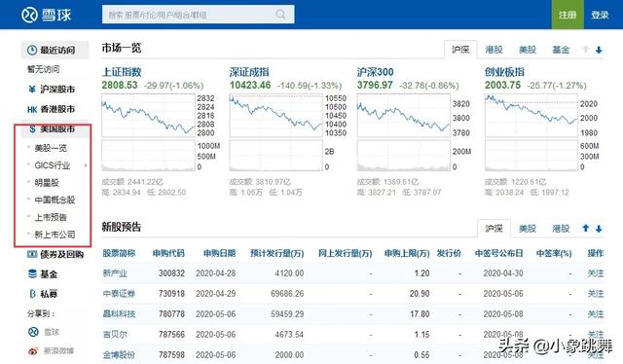The image size is (623, 364).
Task: Open the 创业板指 index link
Action: (x=504, y=72)
